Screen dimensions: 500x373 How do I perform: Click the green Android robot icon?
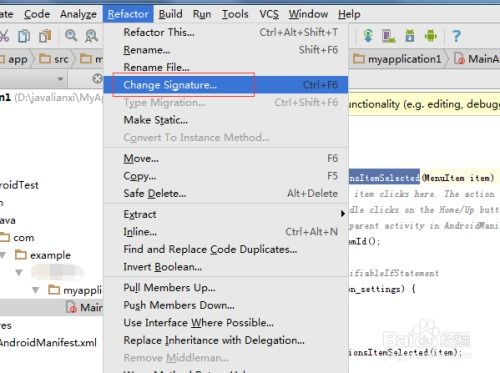click(431, 35)
